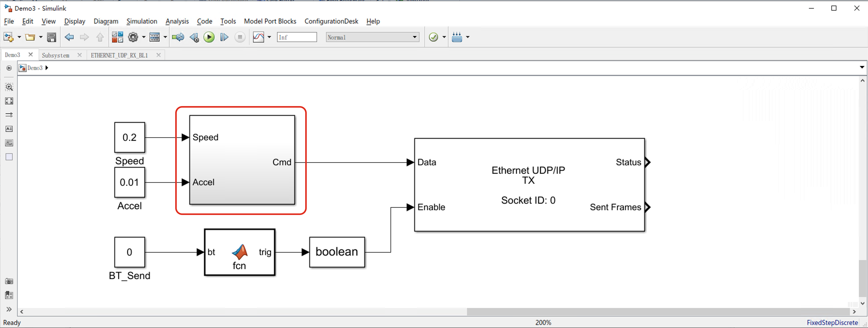Open the Model Port Blocks menu
The image size is (868, 328).
click(270, 21)
